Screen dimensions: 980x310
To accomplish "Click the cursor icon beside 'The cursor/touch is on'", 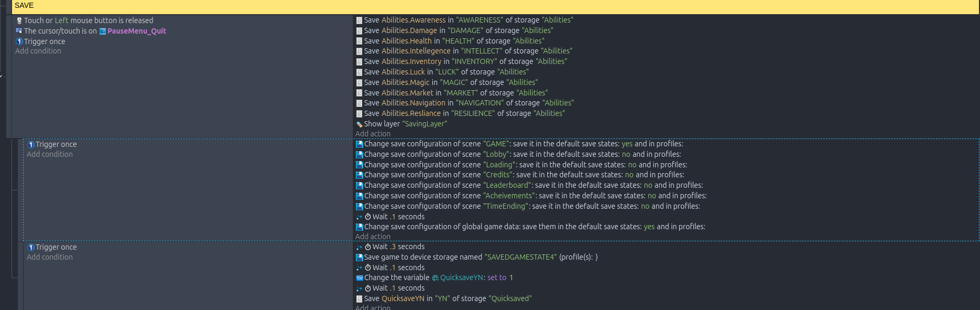I will (x=19, y=31).
